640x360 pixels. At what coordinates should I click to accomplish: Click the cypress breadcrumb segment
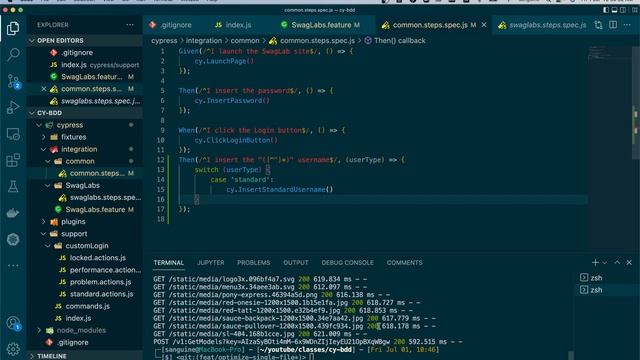point(164,40)
